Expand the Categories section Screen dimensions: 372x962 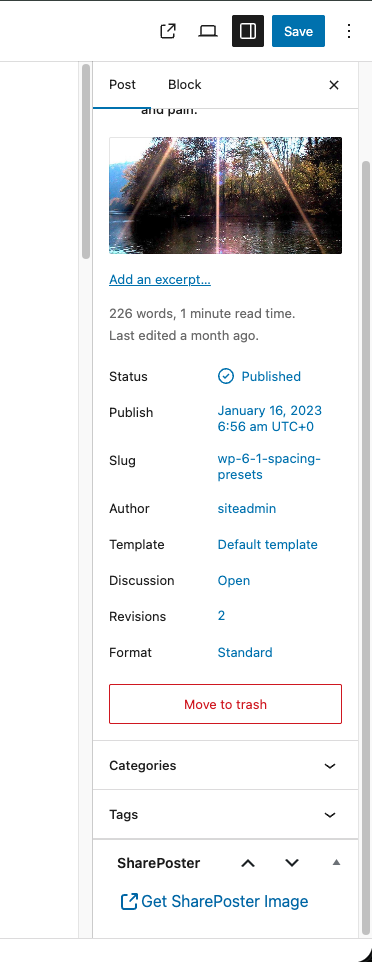coord(225,766)
